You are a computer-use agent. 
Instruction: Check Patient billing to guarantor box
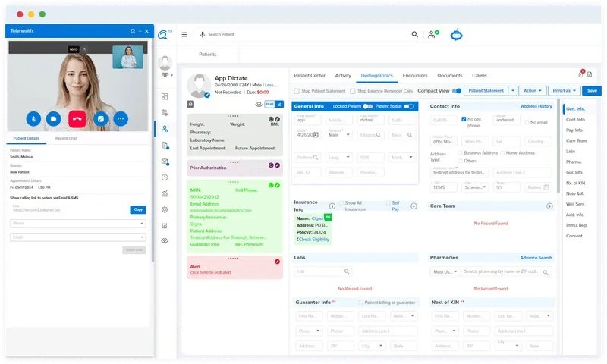pyautogui.click(x=361, y=303)
